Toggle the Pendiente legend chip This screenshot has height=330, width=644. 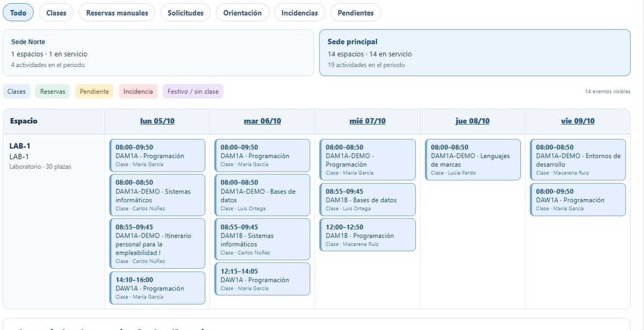[x=94, y=92]
